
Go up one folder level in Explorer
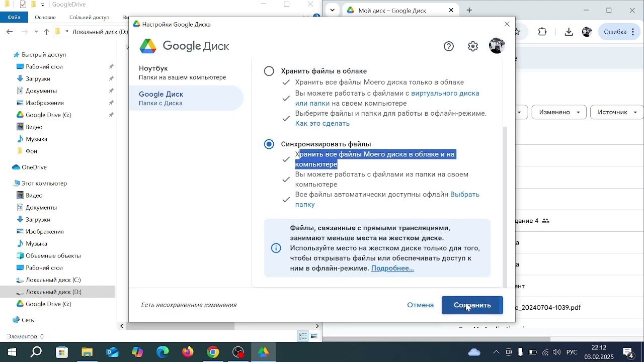pos(47,32)
